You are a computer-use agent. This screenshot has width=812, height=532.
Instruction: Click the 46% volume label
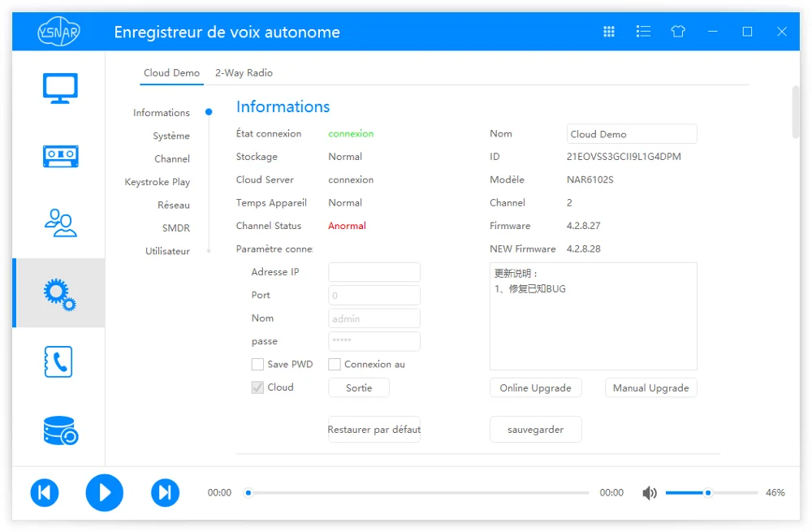775,493
